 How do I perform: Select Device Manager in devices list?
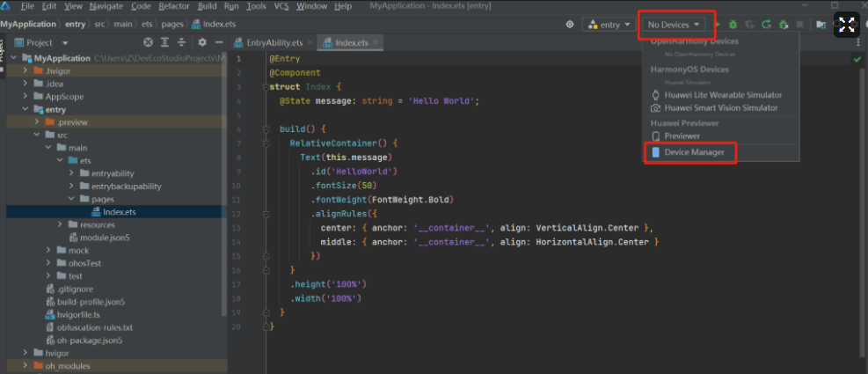click(694, 152)
